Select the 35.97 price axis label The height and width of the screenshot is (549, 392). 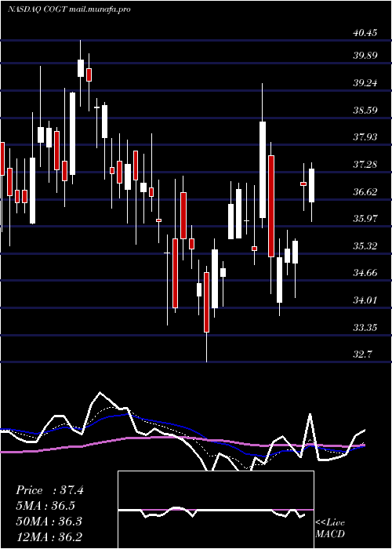365,219
